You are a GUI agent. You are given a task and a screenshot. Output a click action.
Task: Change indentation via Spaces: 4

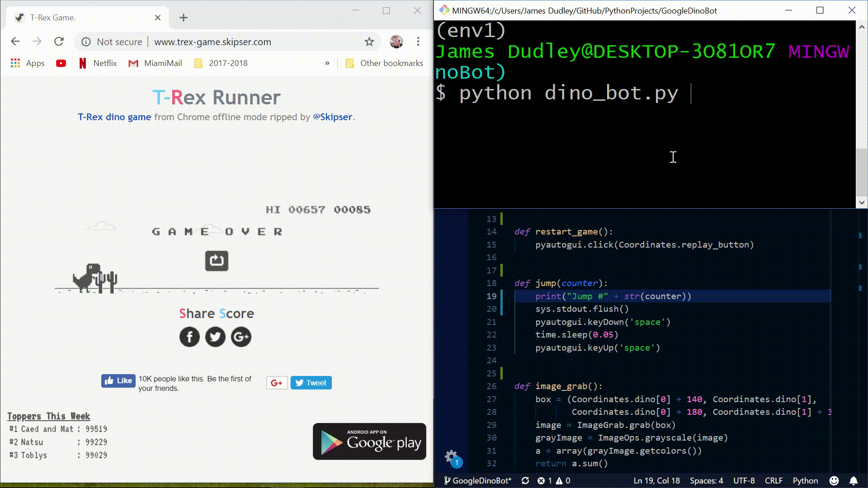tap(706, 481)
